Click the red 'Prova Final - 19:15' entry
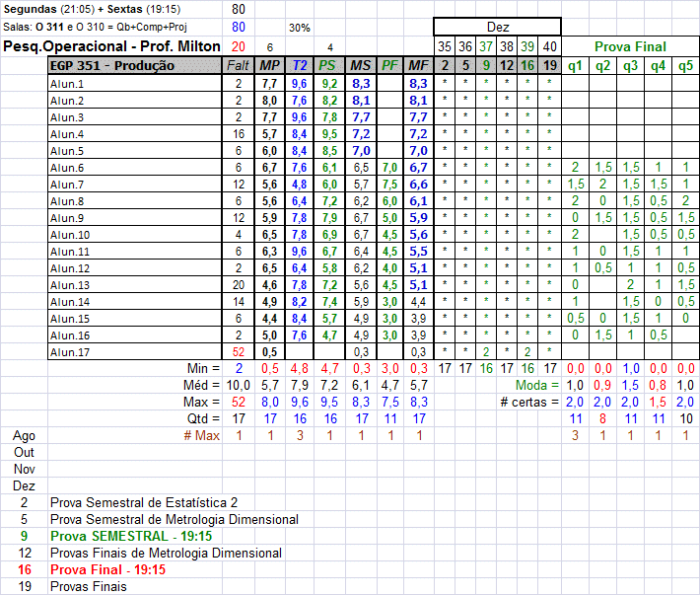 [107, 569]
